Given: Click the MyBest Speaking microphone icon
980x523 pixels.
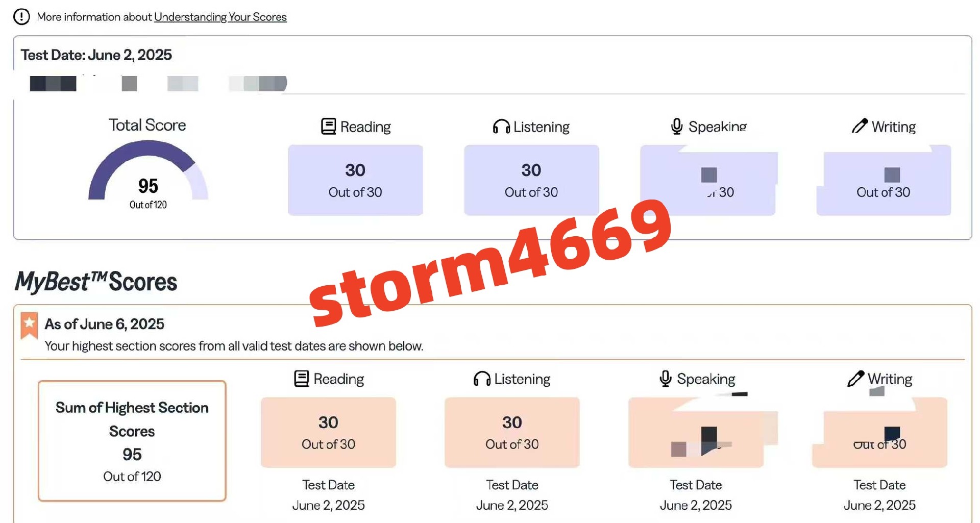Looking at the screenshot, I should pos(666,379).
